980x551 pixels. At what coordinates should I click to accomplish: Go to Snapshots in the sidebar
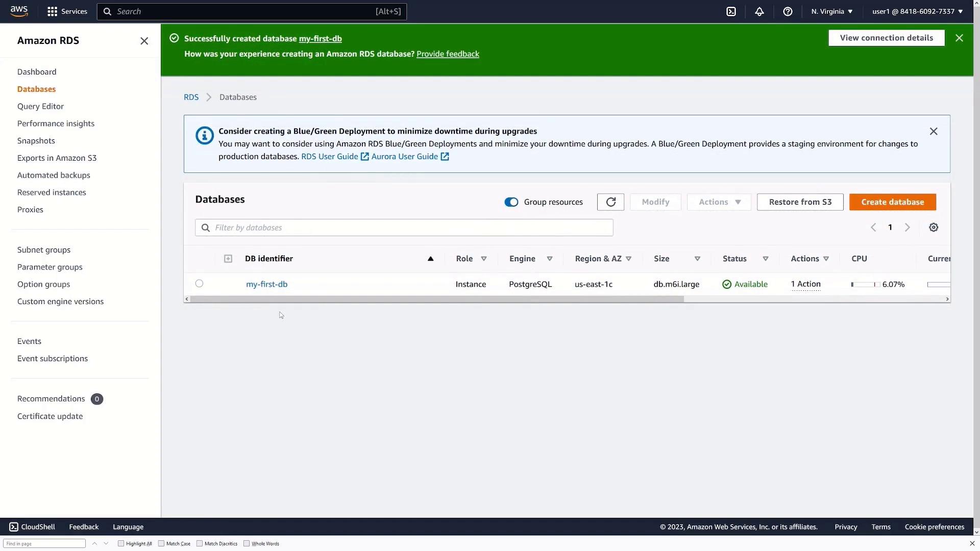click(x=36, y=141)
